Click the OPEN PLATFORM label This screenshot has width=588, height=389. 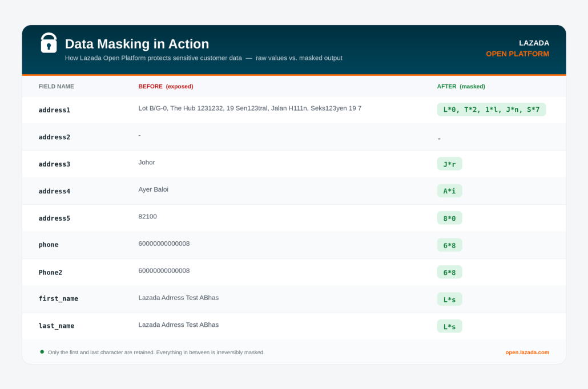(x=518, y=54)
